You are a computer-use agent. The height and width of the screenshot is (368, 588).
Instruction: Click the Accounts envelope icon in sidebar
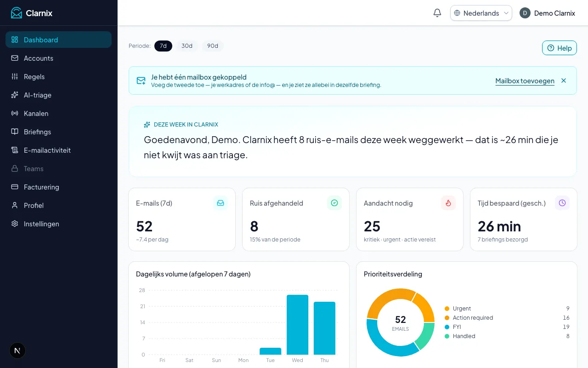(x=15, y=58)
